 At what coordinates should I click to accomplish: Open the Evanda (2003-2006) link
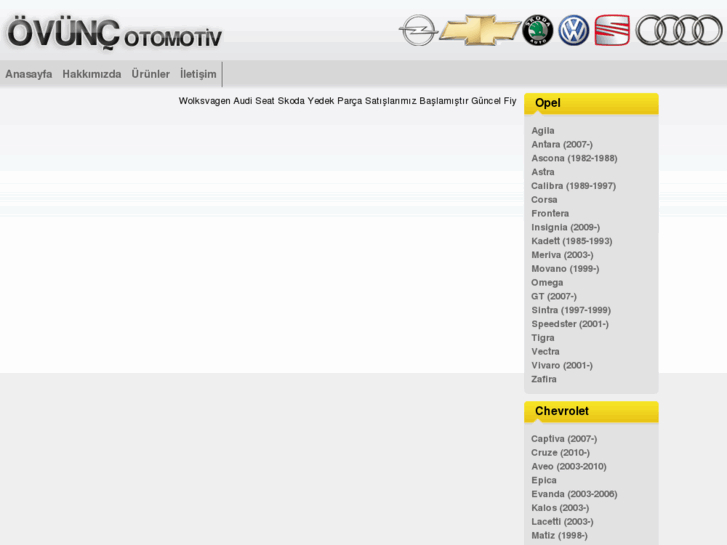574,494
